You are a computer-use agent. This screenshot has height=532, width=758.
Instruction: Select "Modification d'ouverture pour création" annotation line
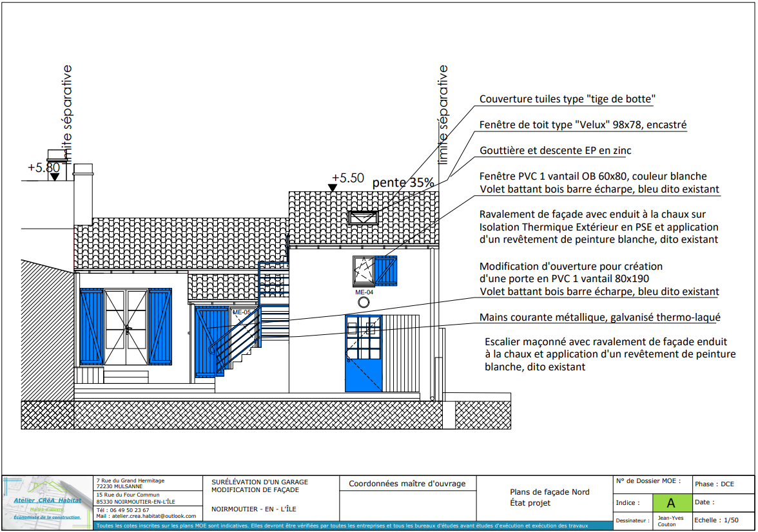[571, 266]
